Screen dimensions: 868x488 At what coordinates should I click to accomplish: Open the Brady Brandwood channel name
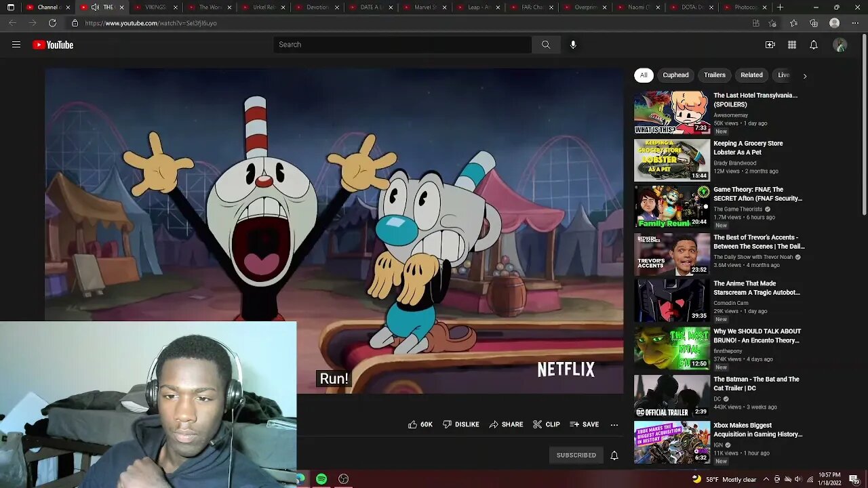(735, 163)
